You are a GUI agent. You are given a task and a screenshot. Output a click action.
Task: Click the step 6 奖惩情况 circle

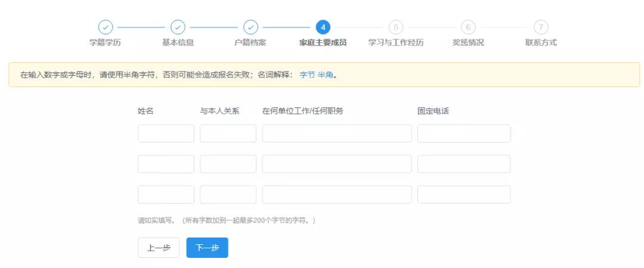tap(468, 27)
